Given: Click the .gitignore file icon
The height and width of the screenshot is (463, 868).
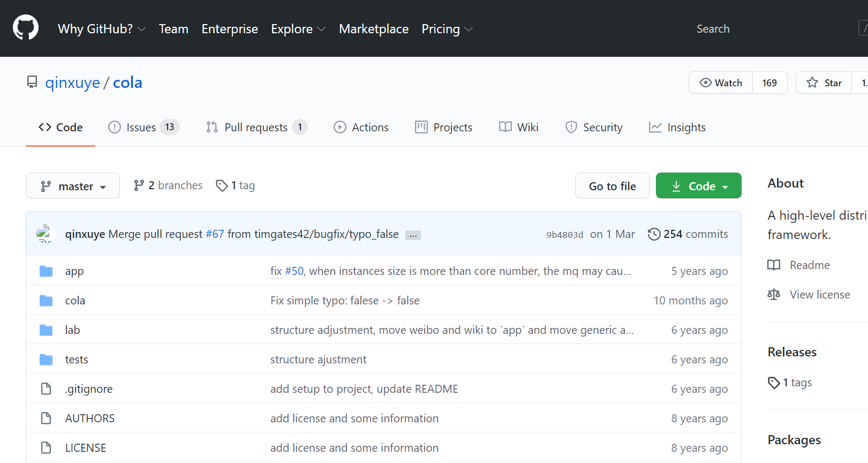Looking at the screenshot, I should (x=46, y=389).
